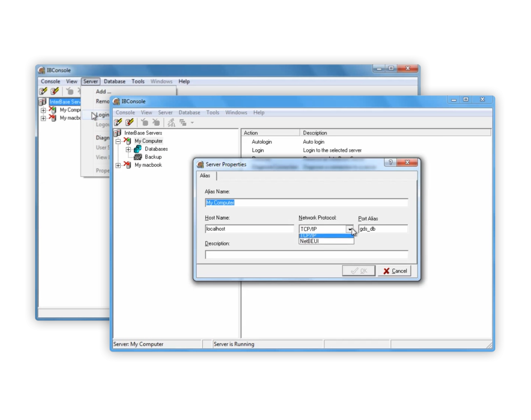Open View menu in front IBConsole window
Image resolution: width=531 pixels, height=420 pixels.
pyautogui.click(x=146, y=113)
